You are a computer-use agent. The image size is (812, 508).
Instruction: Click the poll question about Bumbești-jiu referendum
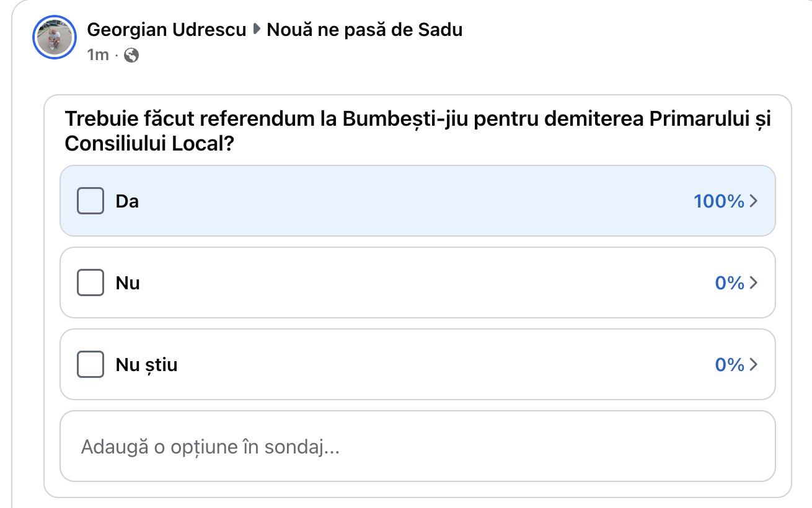click(418, 131)
